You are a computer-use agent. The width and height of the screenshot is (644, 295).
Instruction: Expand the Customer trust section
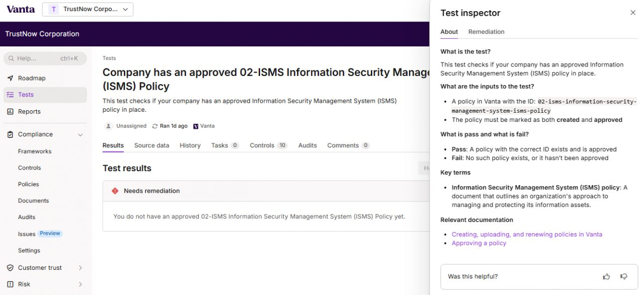click(80, 268)
